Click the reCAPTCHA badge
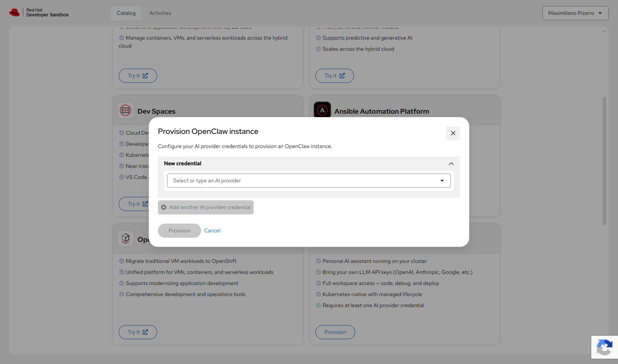 tap(605, 347)
